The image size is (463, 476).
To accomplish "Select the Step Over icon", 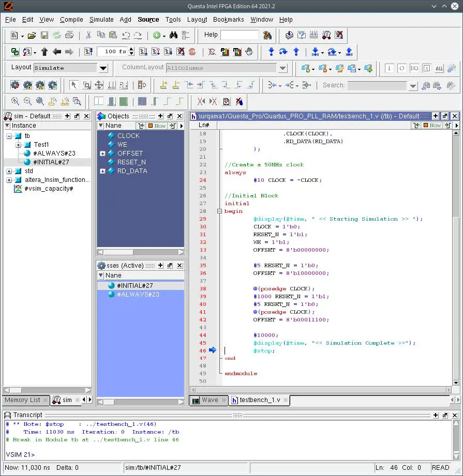I will pyautogui.click(x=283, y=52).
